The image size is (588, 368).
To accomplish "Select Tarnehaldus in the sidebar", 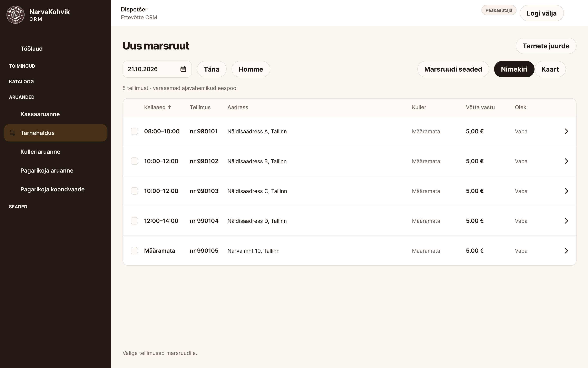I will tap(55, 133).
